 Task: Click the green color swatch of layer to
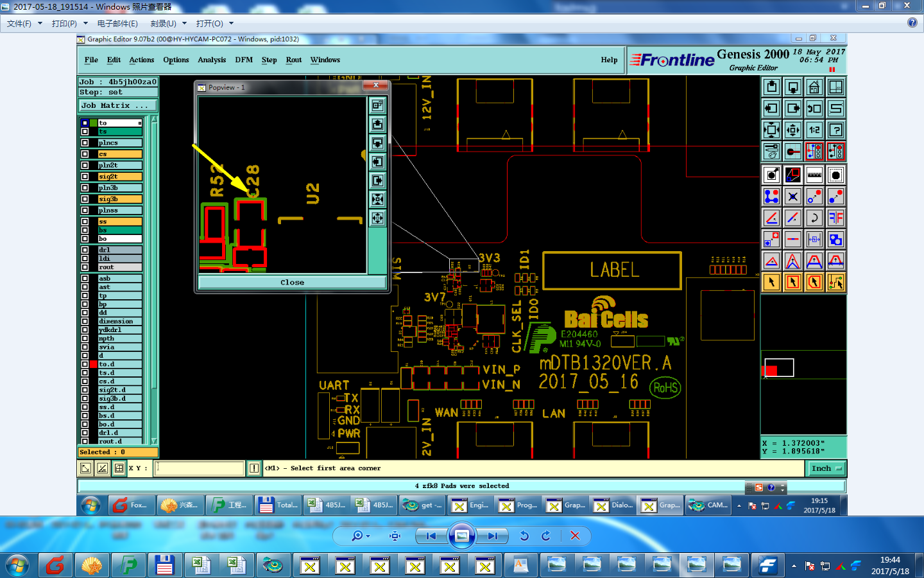(94, 123)
